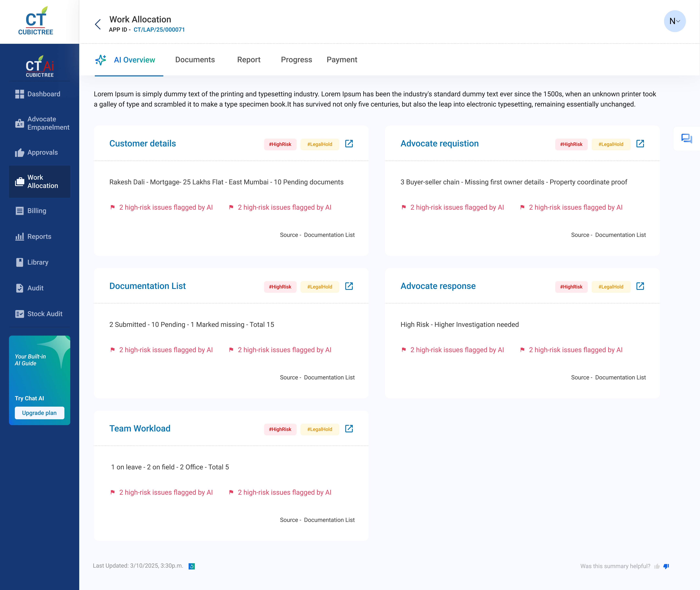
Task: Click #HighRisk tag on Customer details
Action: coord(280,144)
